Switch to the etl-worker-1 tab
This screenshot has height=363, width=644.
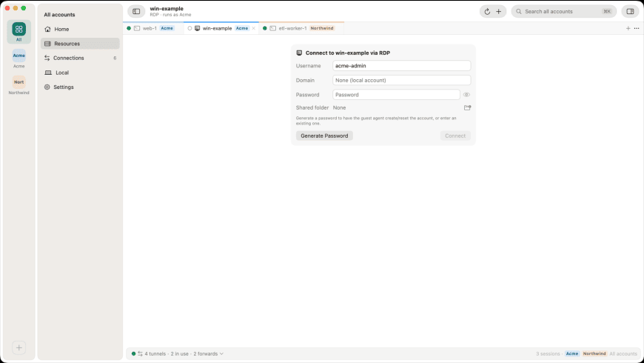point(301,28)
